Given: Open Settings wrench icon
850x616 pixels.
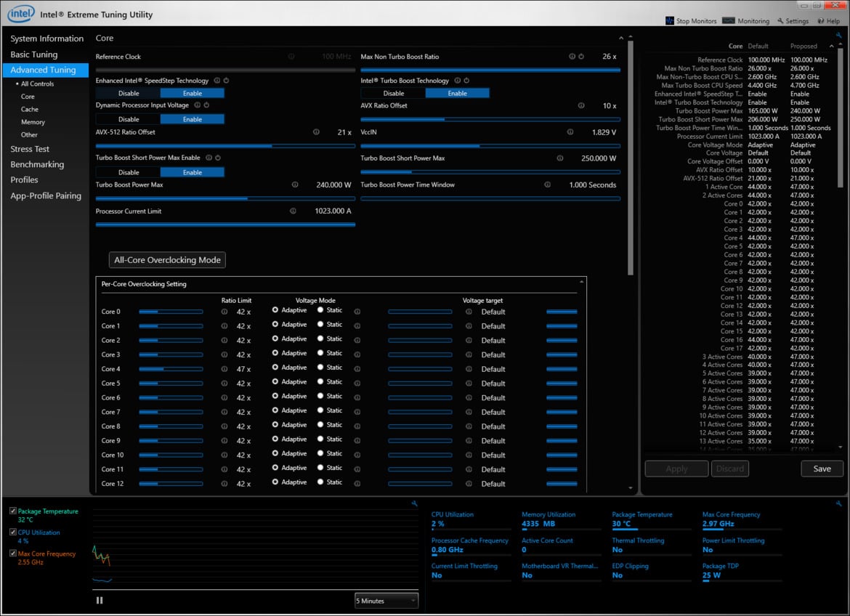Looking at the screenshot, I should pos(780,20).
